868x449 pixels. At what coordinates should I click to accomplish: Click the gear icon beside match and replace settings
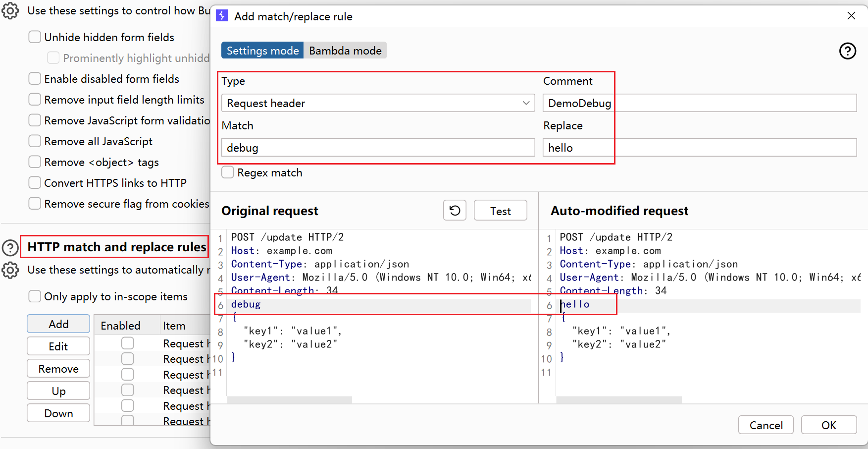(x=10, y=270)
